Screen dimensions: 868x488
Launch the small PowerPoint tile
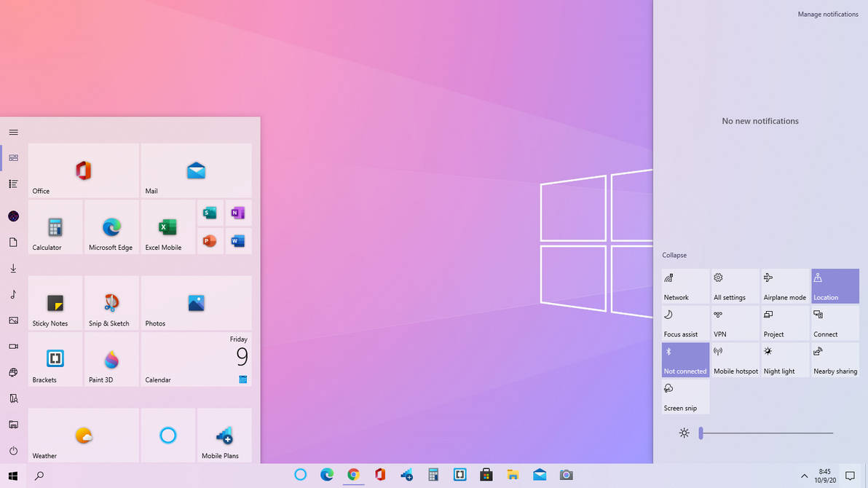(x=210, y=241)
